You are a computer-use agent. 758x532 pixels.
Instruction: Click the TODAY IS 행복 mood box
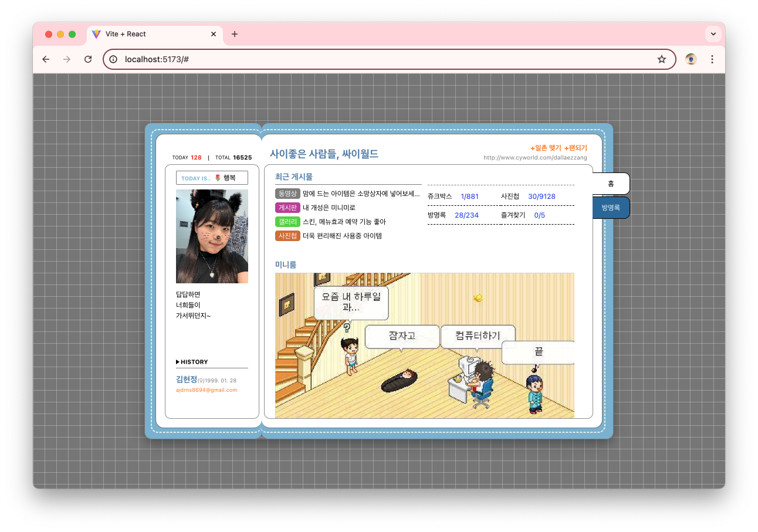click(x=212, y=178)
